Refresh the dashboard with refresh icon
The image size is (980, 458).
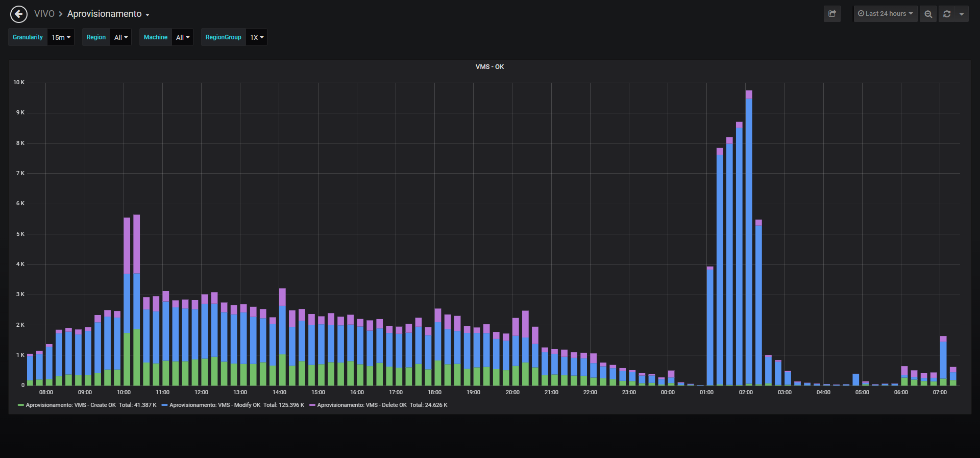pos(947,14)
